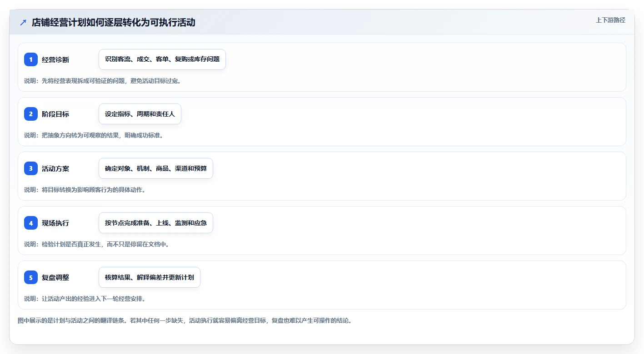The height and width of the screenshot is (354, 644).
Task: Click the 复盘调整 step title
Action: pos(55,277)
